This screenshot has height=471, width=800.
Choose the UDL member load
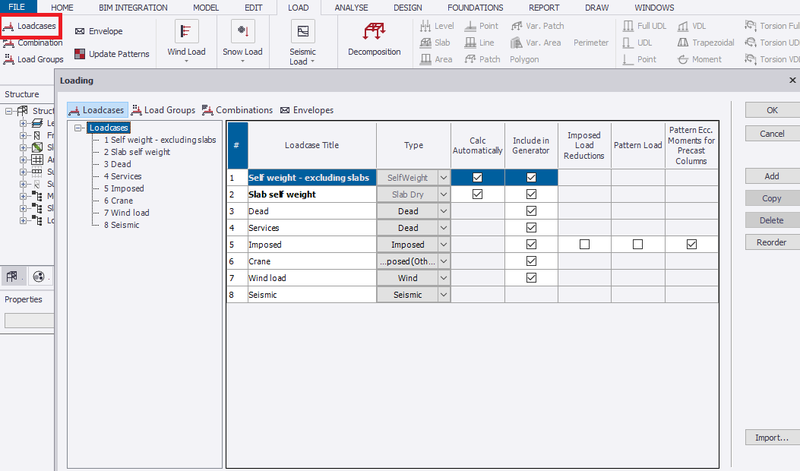[638, 43]
